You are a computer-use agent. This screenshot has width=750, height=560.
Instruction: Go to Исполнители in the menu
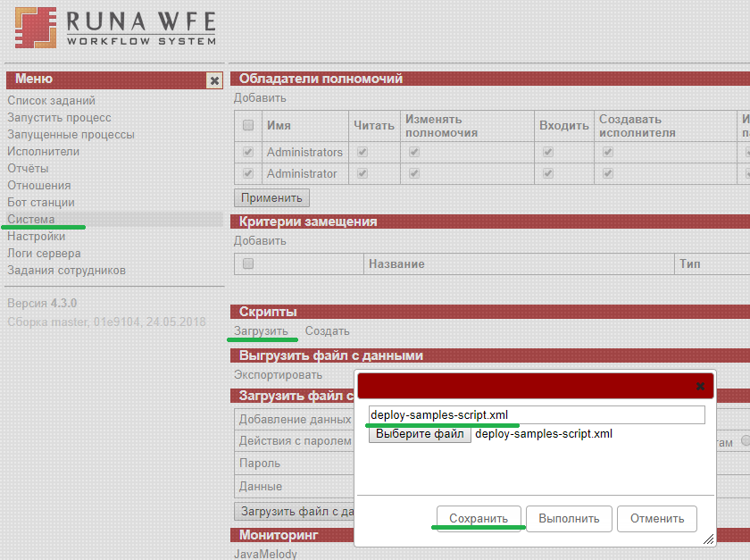point(43,152)
